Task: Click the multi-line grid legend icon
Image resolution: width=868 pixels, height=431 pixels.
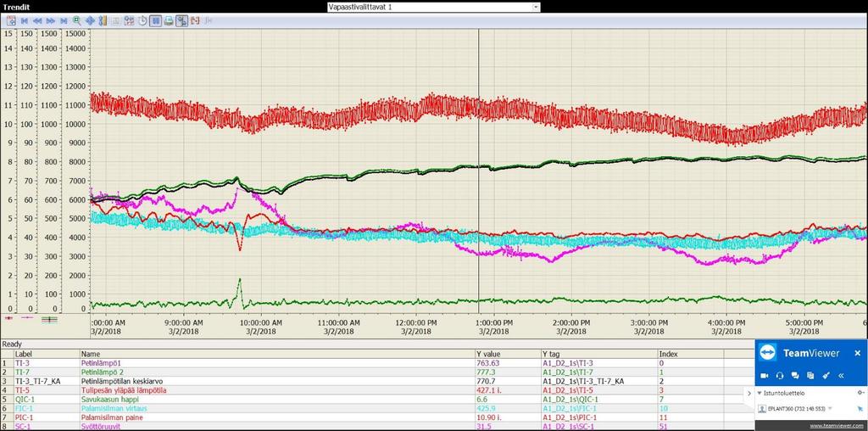Action: (x=49, y=319)
